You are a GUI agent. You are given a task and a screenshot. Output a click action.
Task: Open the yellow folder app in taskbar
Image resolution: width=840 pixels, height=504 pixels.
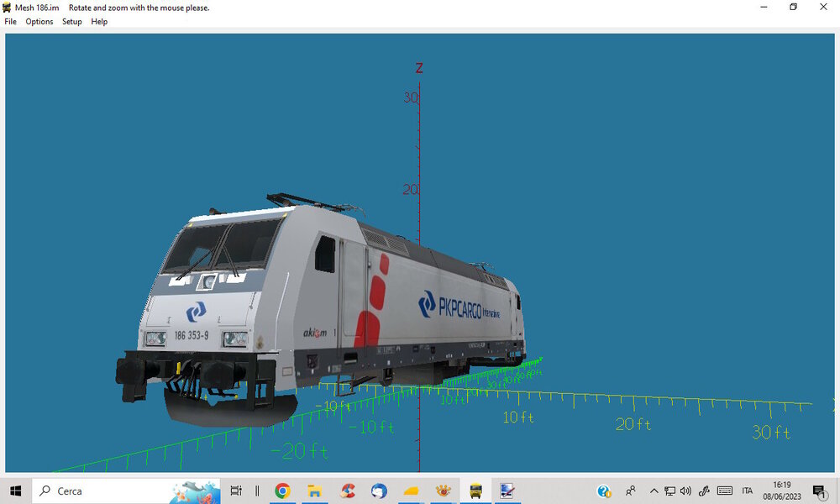coord(411,491)
